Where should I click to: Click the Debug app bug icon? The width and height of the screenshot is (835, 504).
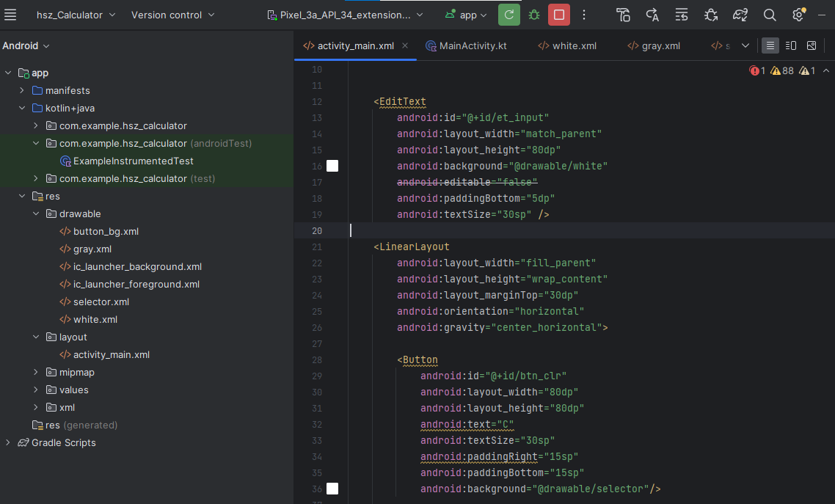(x=534, y=15)
